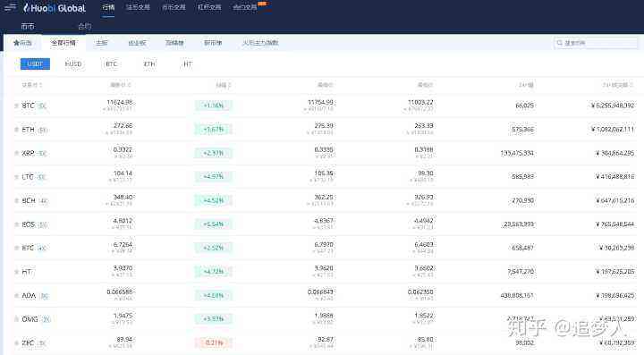Sort by the 最高价 column header

click(x=325, y=85)
